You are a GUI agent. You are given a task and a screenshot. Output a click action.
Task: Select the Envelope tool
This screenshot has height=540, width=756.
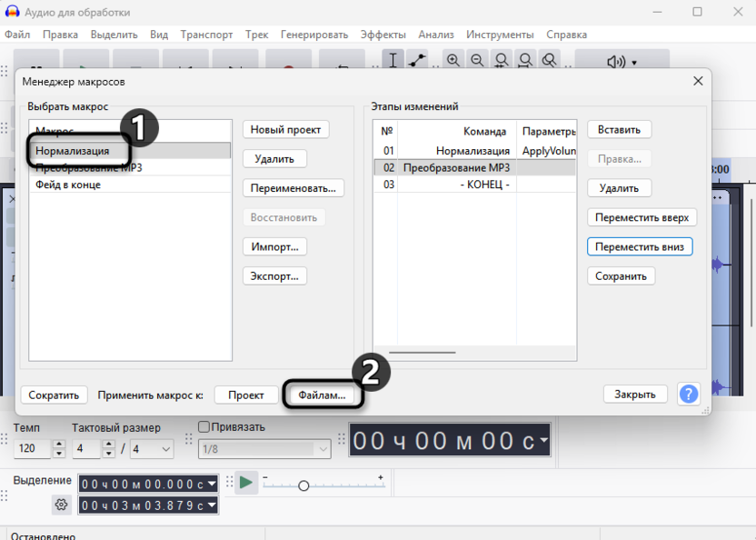417,60
